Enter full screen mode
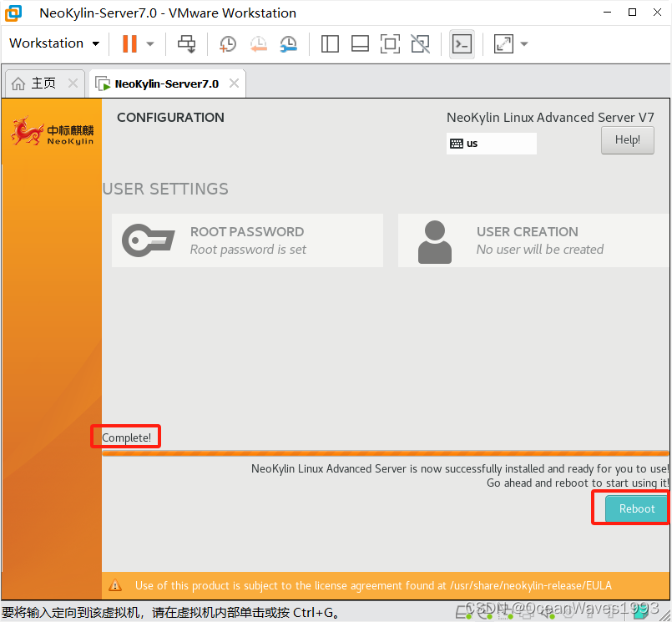 [x=390, y=43]
